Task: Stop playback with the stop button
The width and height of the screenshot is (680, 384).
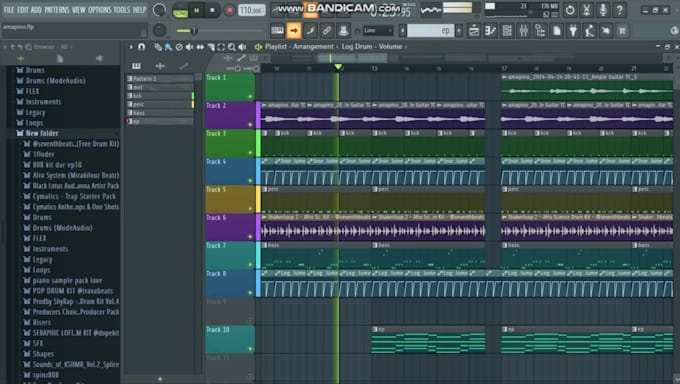Action: (x=212, y=10)
